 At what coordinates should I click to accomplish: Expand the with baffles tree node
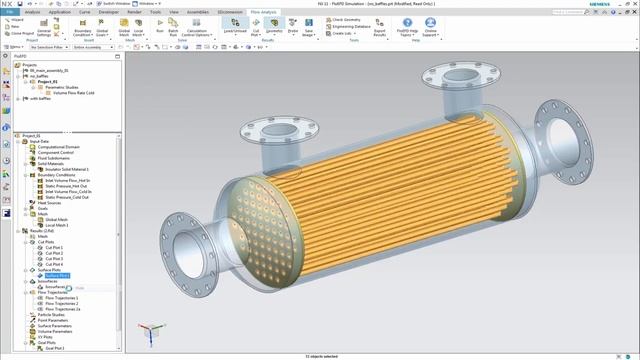[x=18, y=99]
